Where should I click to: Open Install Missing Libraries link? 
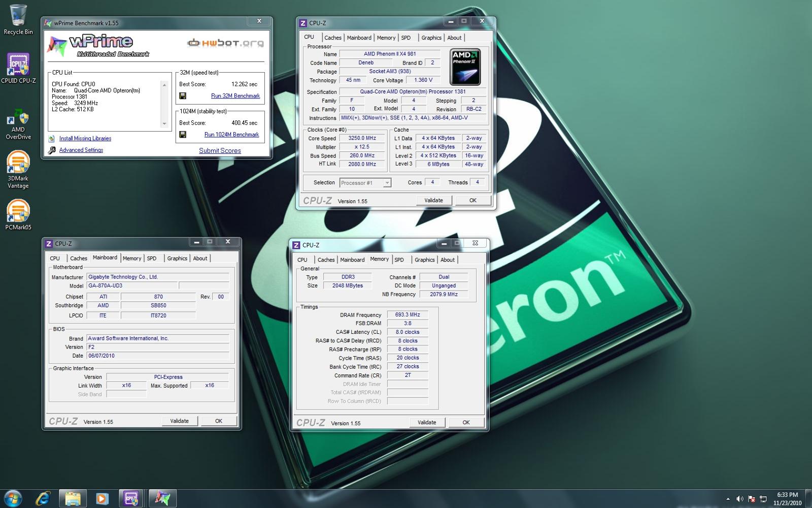(85, 139)
